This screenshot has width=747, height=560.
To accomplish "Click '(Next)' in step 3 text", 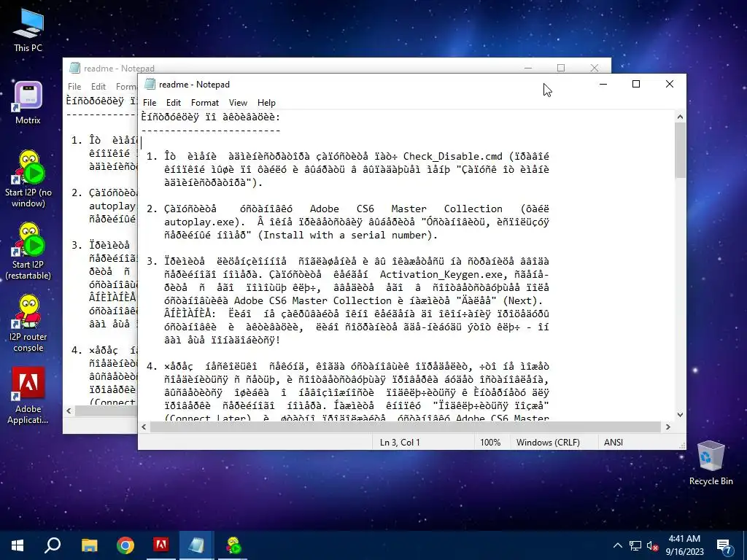I will tap(521, 301).
